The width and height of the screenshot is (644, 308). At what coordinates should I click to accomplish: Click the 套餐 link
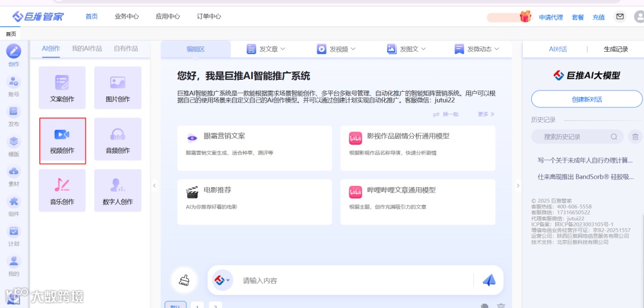pyautogui.click(x=578, y=17)
